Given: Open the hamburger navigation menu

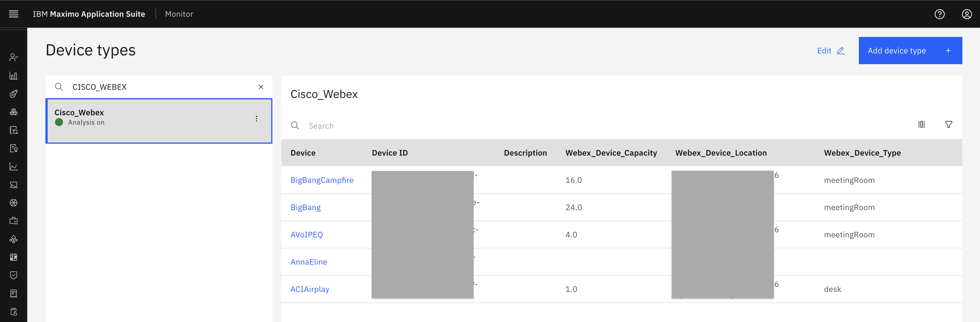Looking at the screenshot, I should [14, 14].
